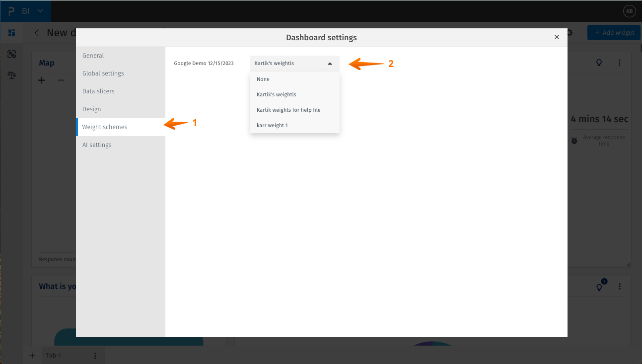This screenshot has width=642, height=364.
Task: Select the Weight schemes section
Action: (x=121, y=127)
